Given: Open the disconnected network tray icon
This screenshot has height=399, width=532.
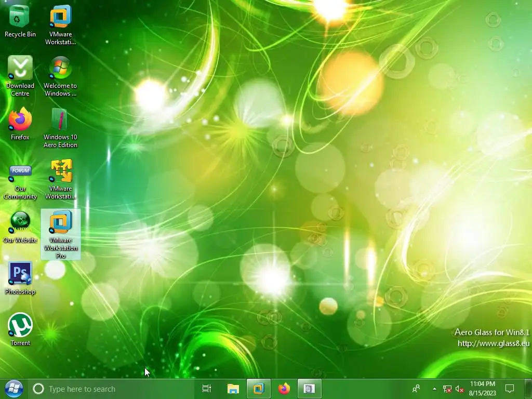Looking at the screenshot, I should coord(447,389).
